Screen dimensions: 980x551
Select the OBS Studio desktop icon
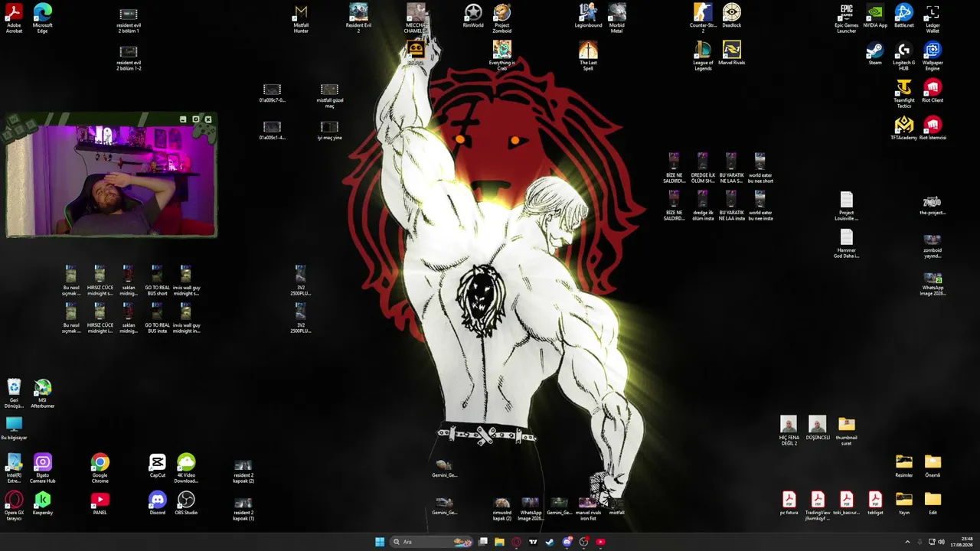pos(186,503)
